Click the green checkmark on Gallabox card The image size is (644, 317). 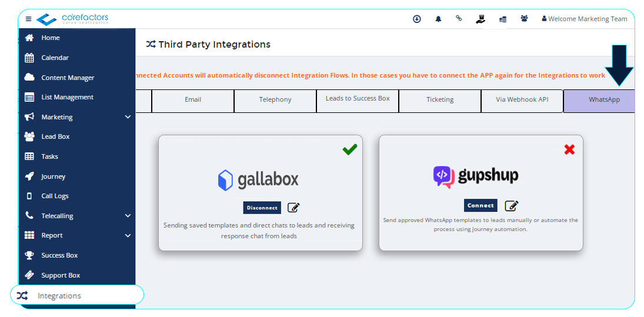point(350,149)
